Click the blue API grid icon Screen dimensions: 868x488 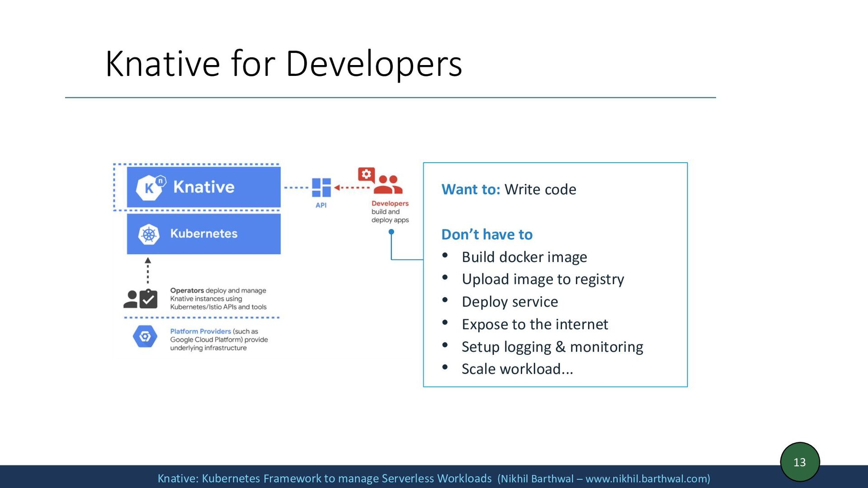click(x=321, y=188)
